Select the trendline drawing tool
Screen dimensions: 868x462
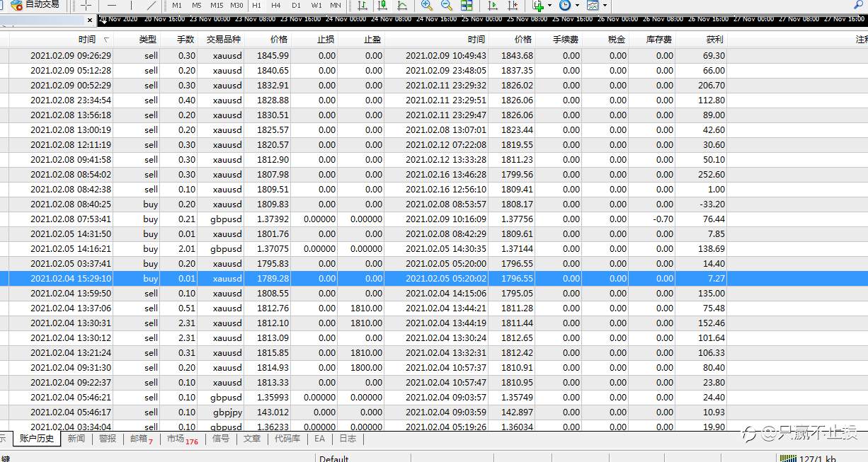pyautogui.click(x=151, y=5)
